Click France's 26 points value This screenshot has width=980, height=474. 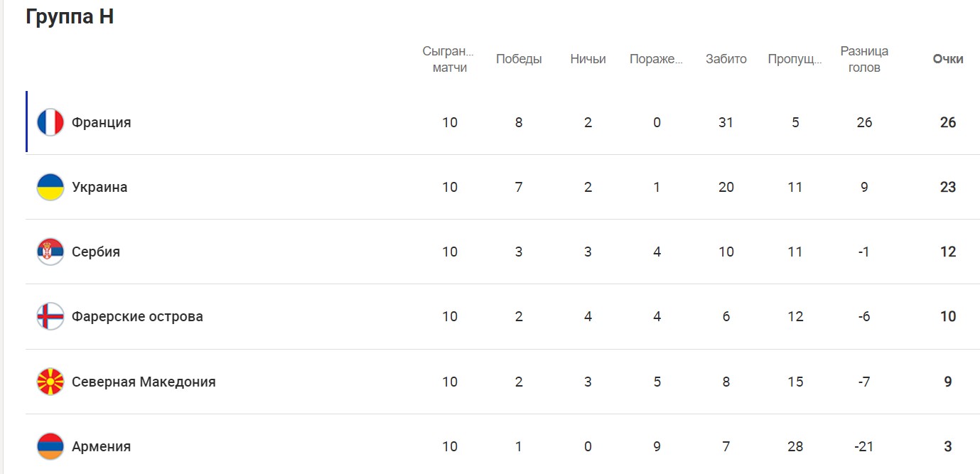(948, 122)
